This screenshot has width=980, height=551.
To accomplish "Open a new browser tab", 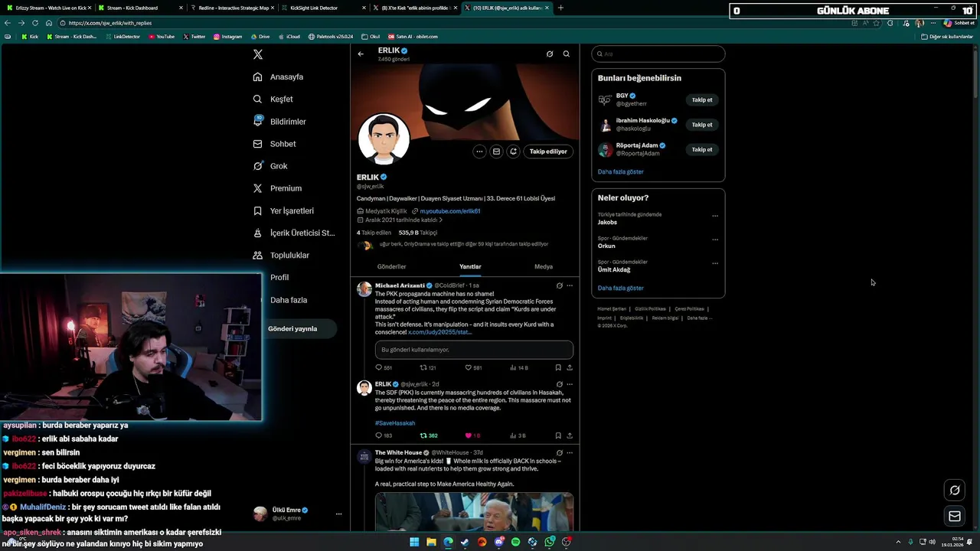I will pyautogui.click(x=560, y=8).
